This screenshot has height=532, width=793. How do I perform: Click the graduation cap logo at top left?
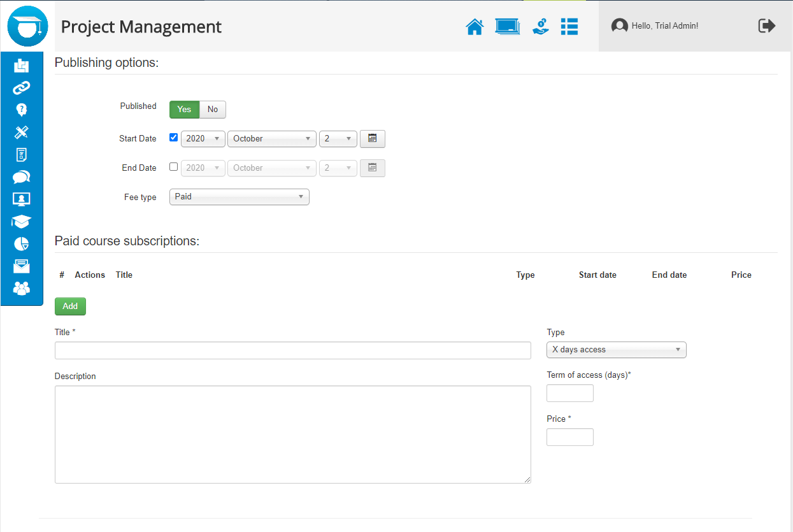point(27,26)
